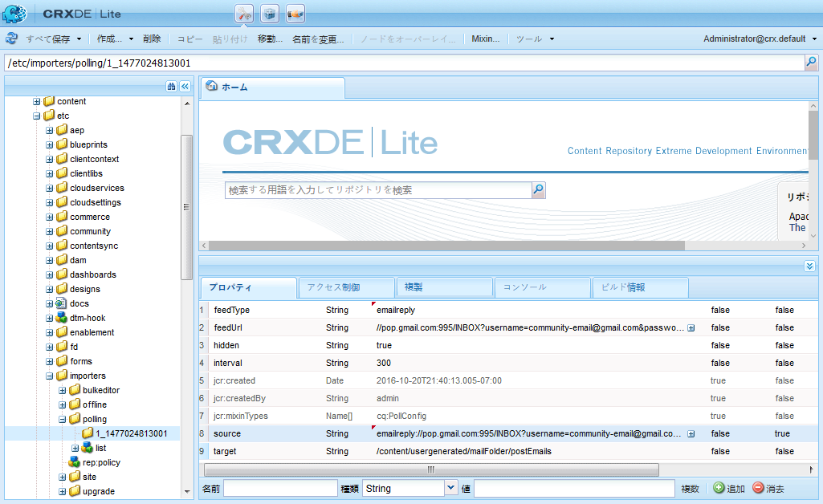Click the tree panel vertical scrollbar thumb
The width and height of the screenshot is (823, 504).
186,207
